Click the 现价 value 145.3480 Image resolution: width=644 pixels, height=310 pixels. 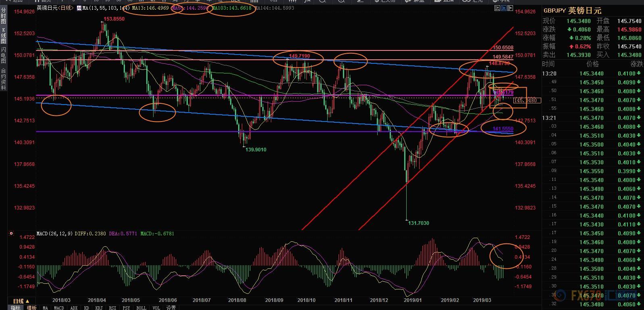point(579,21)
